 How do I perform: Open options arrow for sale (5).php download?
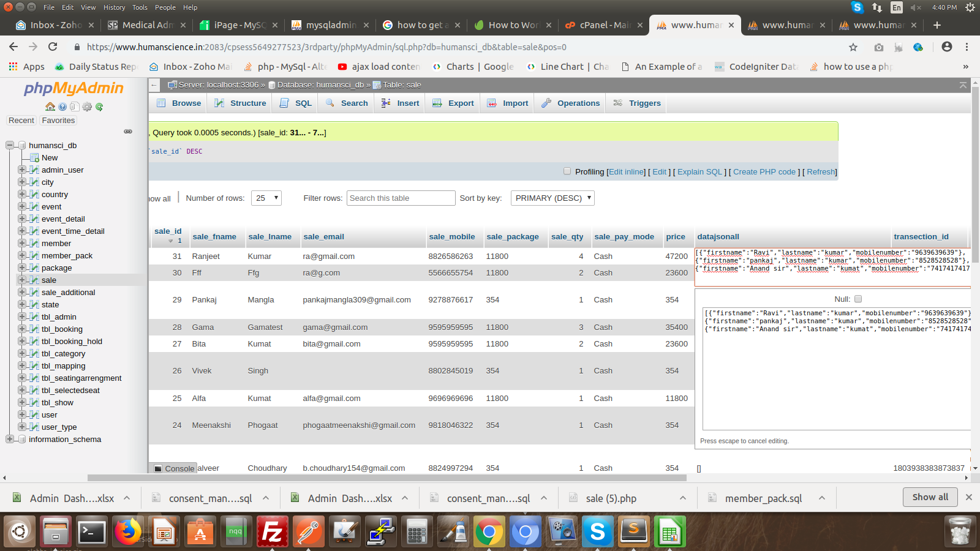click(683, 498)
